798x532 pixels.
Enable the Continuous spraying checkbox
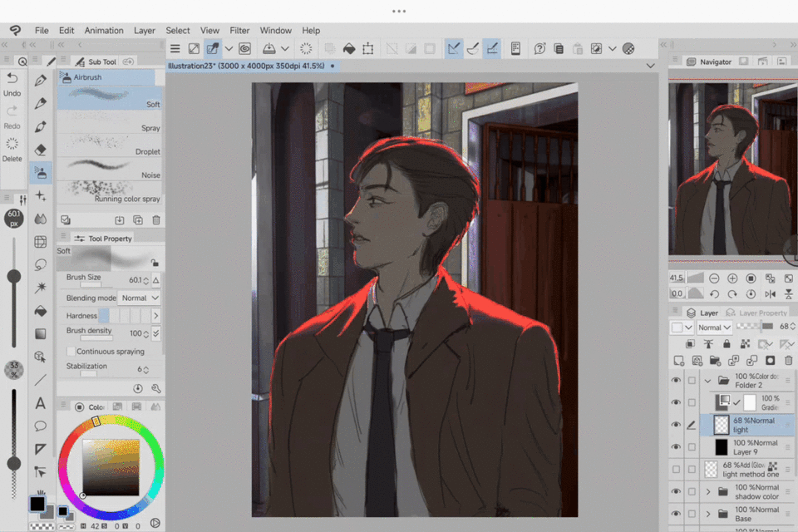(x=71, y=352)
